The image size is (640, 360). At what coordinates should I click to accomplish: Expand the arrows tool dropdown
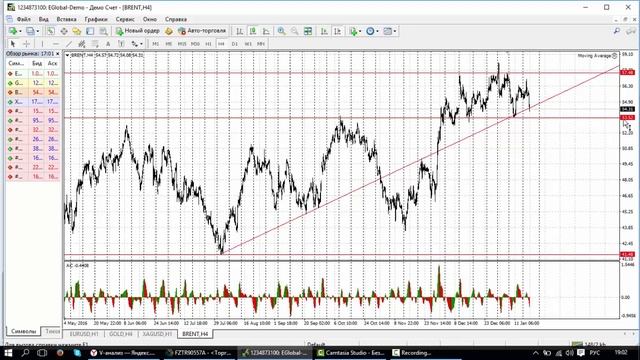[141, 44]
